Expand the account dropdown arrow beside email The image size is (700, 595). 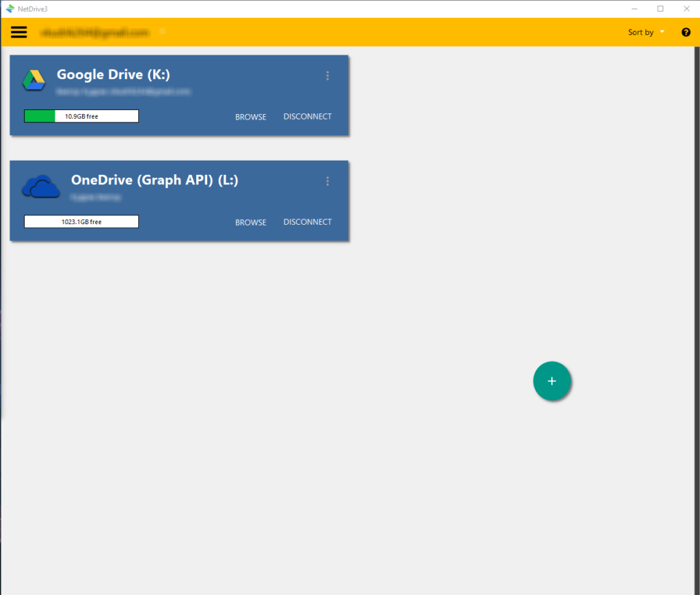(162, 31)
